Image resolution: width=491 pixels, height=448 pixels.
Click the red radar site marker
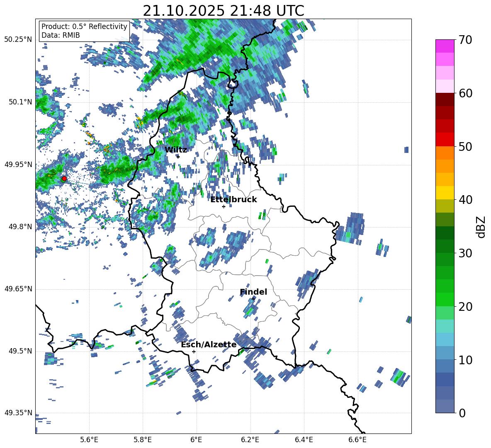64,179
